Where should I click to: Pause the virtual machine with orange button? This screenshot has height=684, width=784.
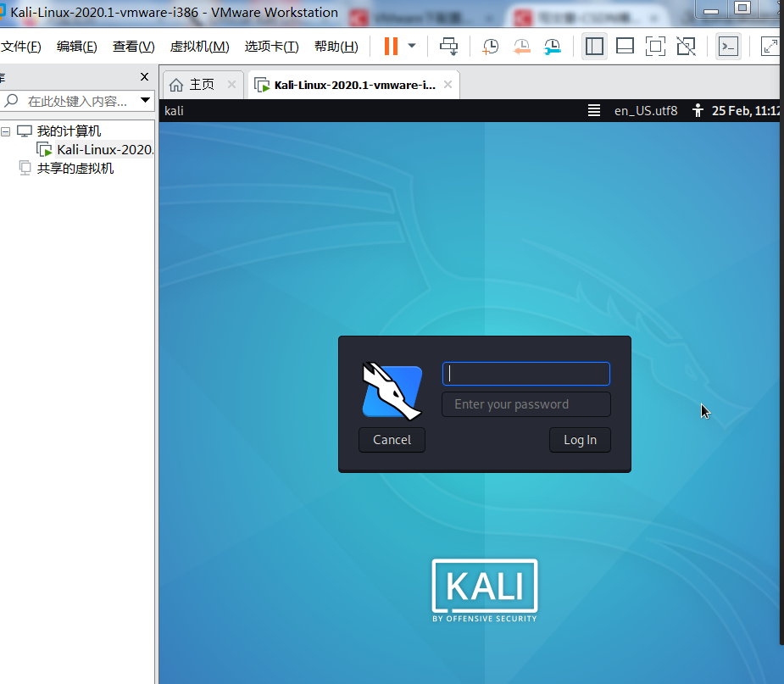pos(391,46)
